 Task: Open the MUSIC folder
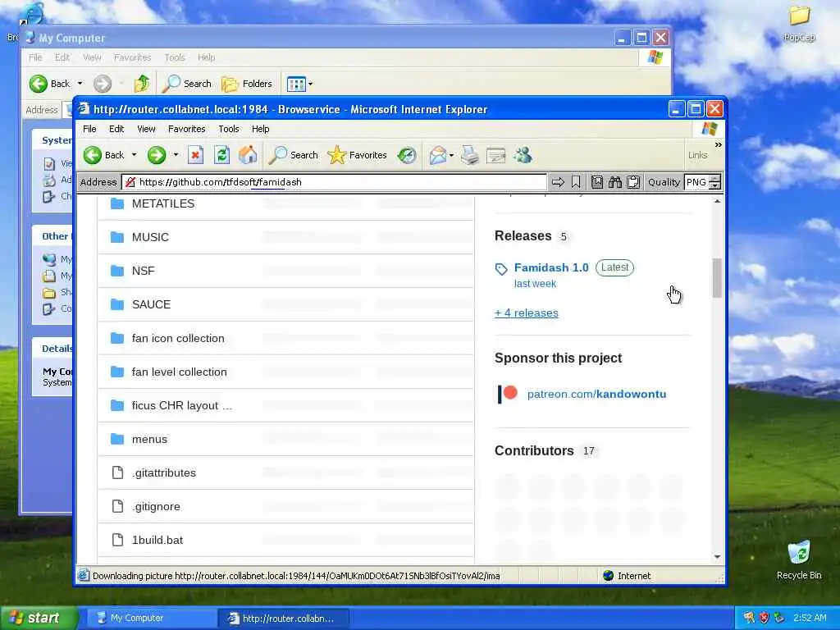(x=150, y=237)
